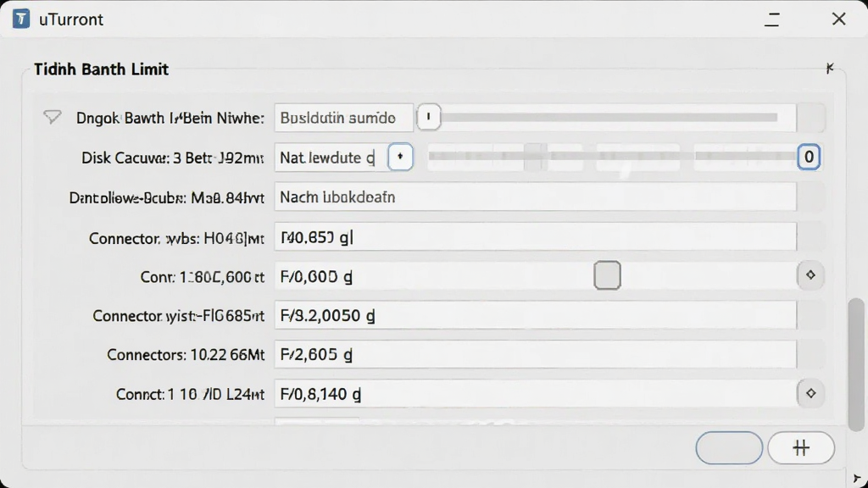This screenshot has height=488, width=868.
Task: Click the stepper arrow beside Nat lewdute
Action: 400,157
